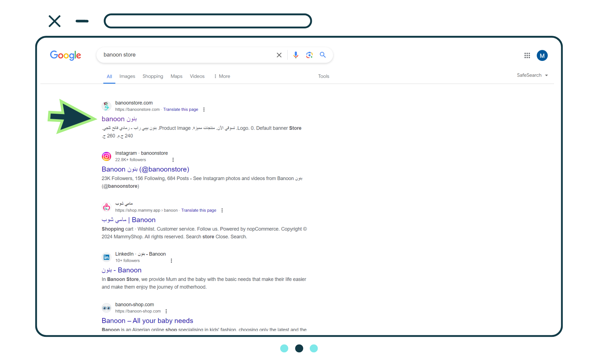Click the Instagram result favicon

pos(106,156)
